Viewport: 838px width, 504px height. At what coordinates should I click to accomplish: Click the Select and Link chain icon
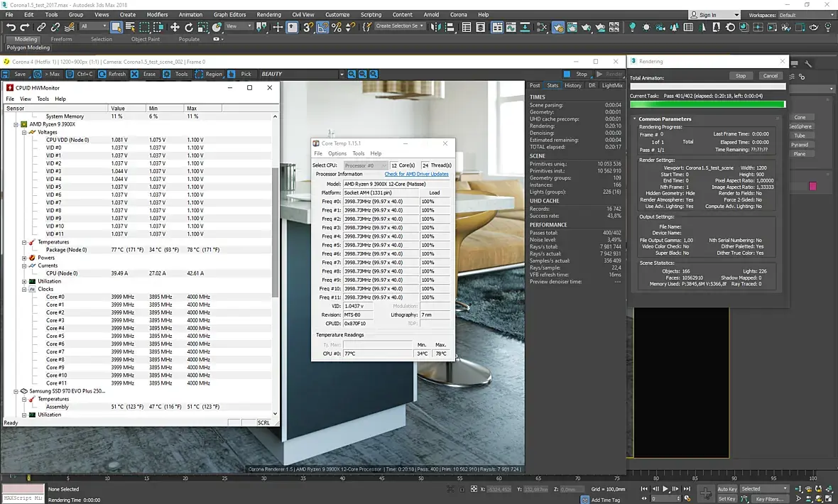(41, 27)
